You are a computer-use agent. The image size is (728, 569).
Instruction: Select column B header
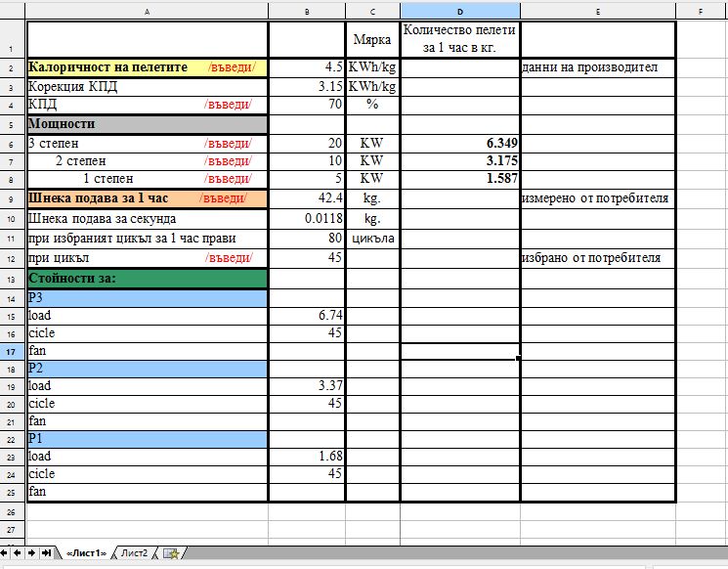[307, 11]
